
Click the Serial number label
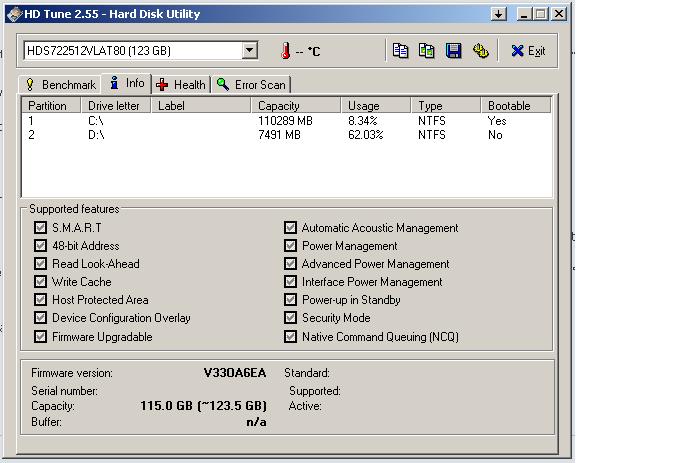click(x=64, y=391)
